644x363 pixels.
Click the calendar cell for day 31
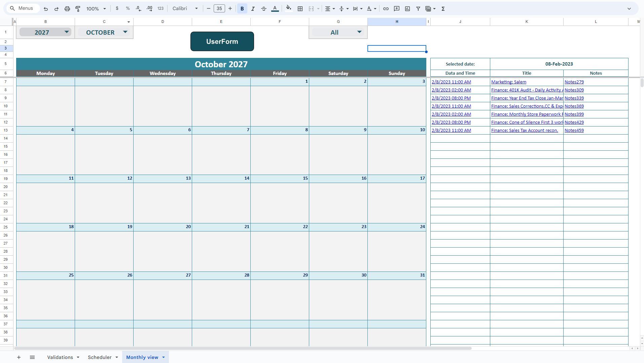(x=397, y=275)
